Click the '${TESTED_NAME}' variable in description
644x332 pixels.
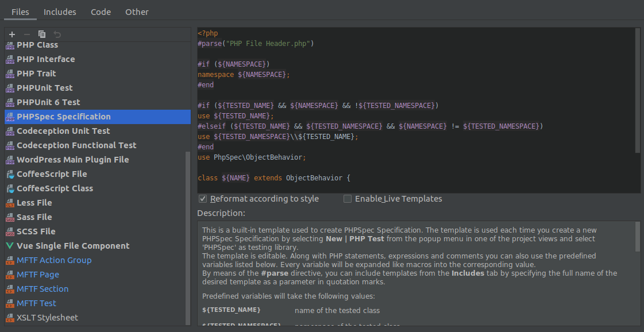[232, 310]
